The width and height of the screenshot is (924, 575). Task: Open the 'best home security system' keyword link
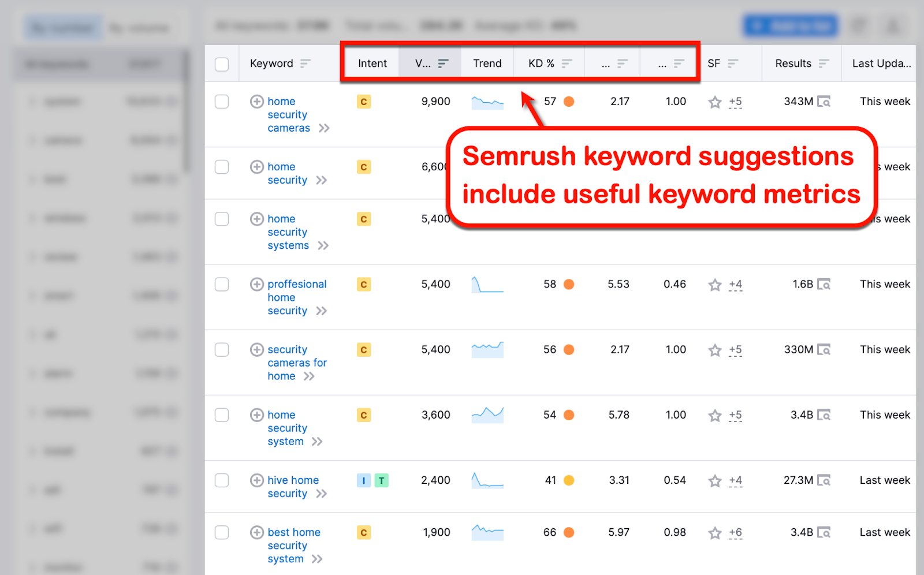(294, 546)
